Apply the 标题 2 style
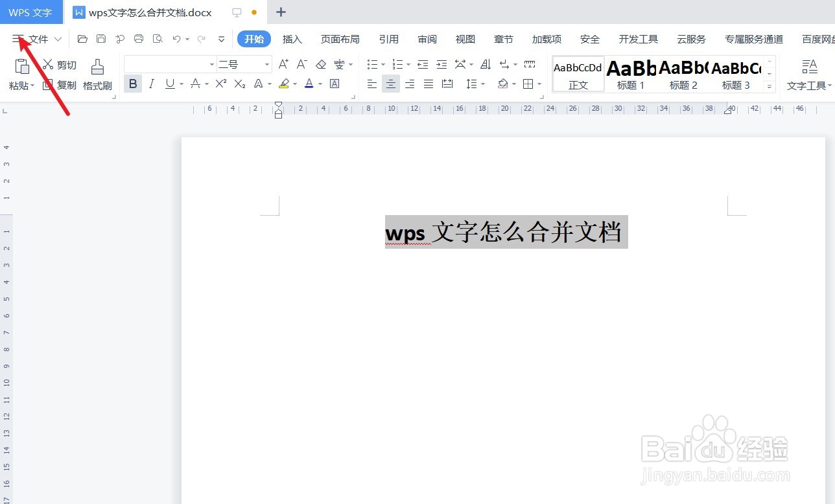The image size is (835, 504). (683, 74)
